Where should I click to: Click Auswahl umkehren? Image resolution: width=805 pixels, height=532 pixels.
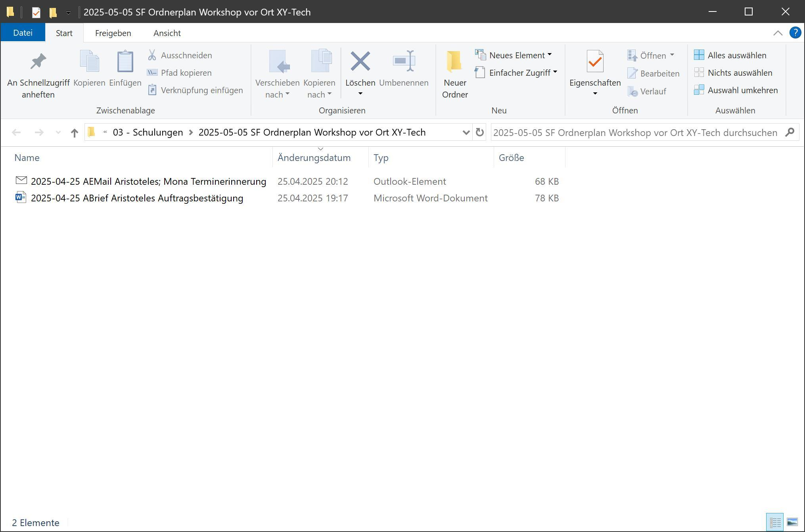736,90
